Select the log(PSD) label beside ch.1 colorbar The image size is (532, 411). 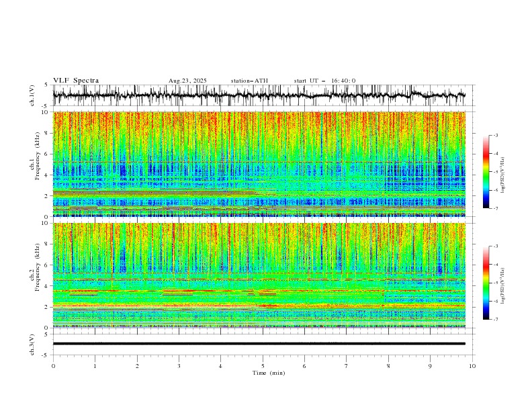[503, 175]
